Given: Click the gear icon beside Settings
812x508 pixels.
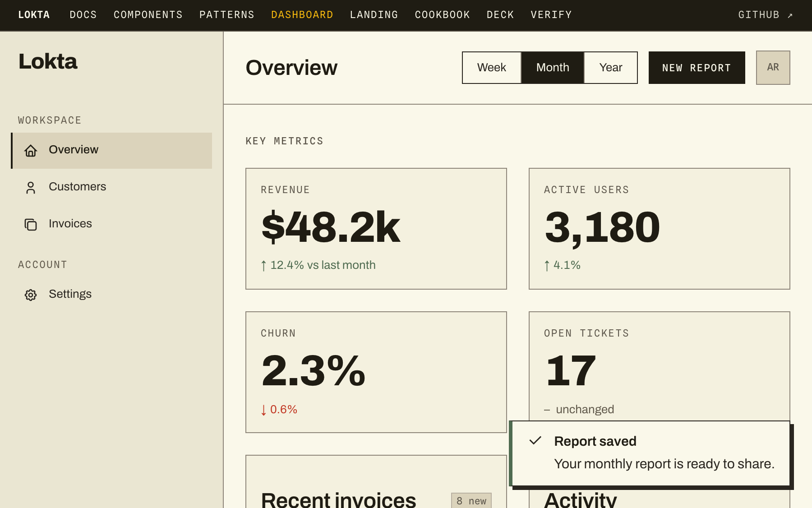Looking at the screenshot, I should pos(31,295).
